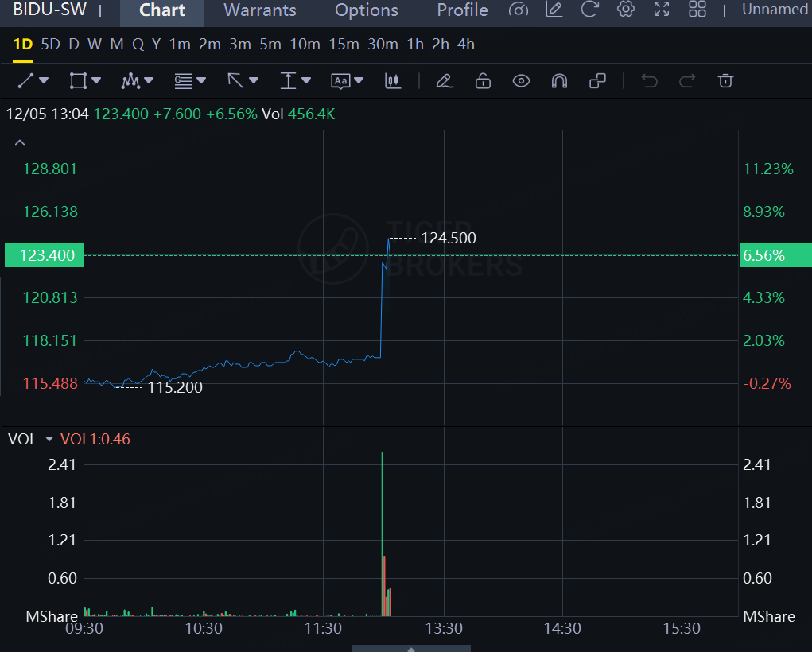812x652 pixels.
Task: Select the 2m interval
Action: point(210,44)
